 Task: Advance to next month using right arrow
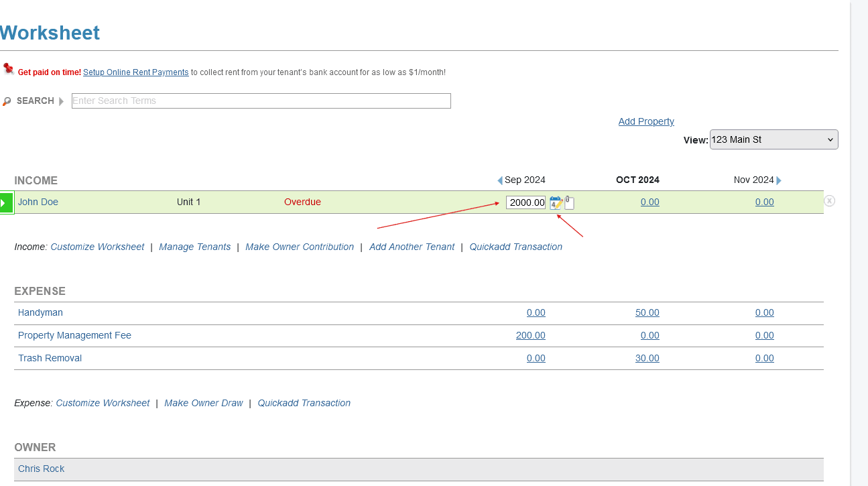tap(779, 180)
